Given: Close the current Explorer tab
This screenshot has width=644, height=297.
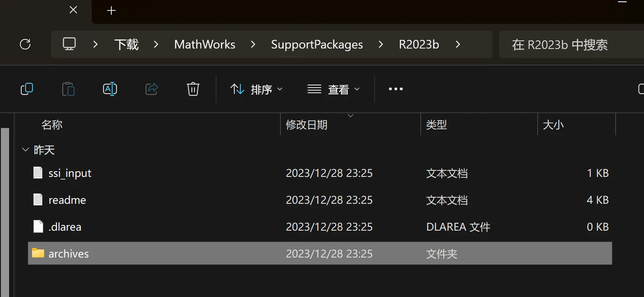Looking at the screenshot, I should (x=73, y=10).
